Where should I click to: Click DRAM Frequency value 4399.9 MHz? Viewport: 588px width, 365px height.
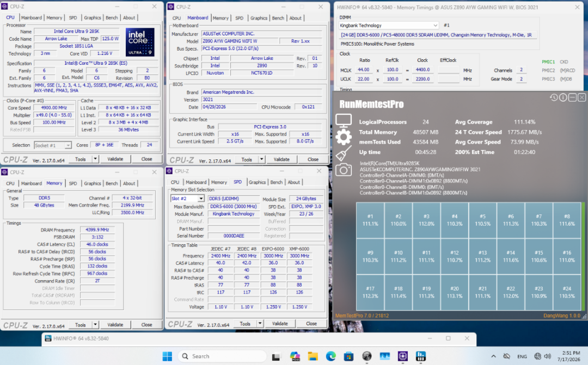(x=97, y=230)
